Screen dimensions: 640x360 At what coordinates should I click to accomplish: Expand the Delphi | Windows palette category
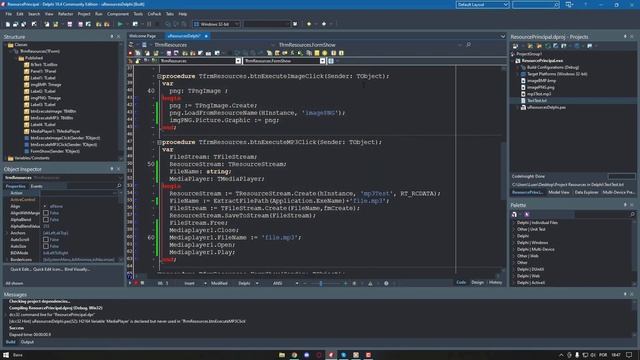coord(514,242)
